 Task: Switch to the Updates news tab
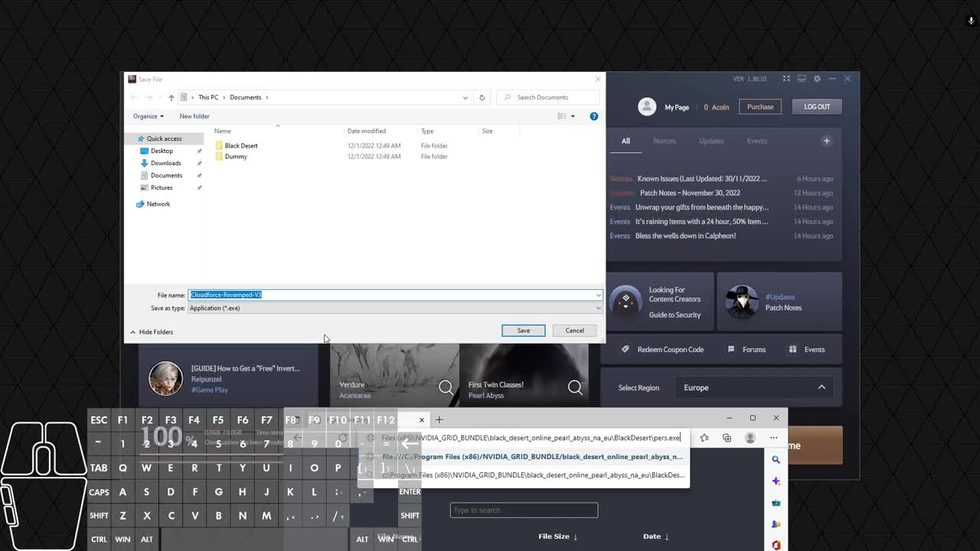(710, 141)
